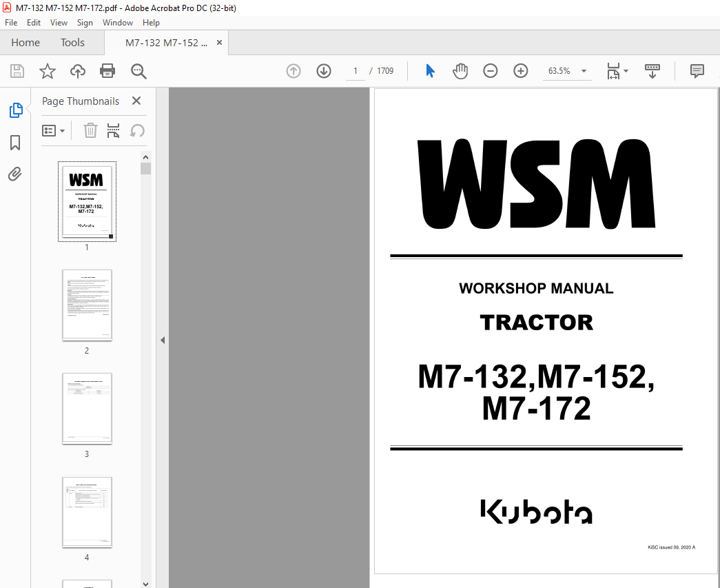Select the M7-132 M7-152 document tab
Image resolution: width=720 pixels, height=588 pixels.
pyautogui.click(x=166, y=43)
